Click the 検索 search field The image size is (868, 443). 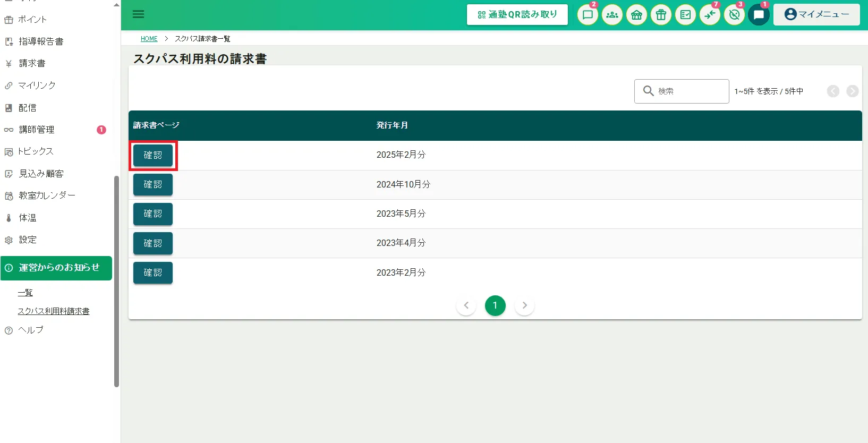click(x=682, y=91)
